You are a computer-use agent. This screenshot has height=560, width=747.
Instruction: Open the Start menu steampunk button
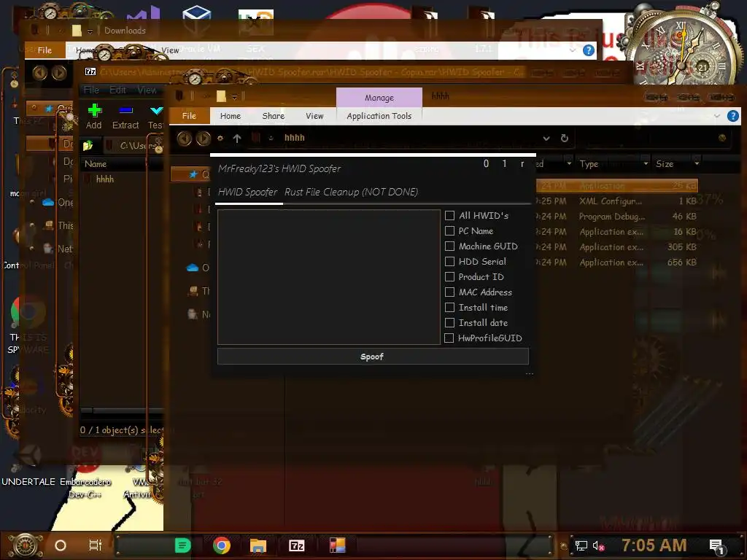coord(26,545)
